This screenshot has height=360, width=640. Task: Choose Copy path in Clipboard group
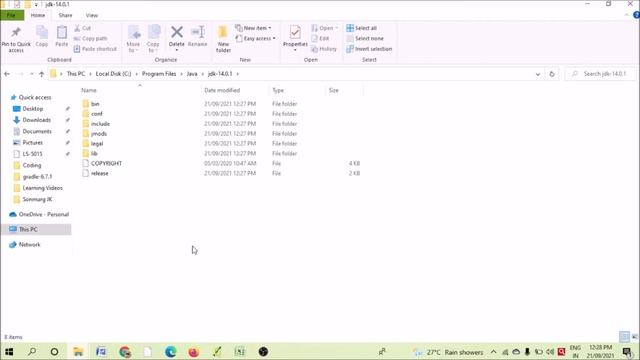[x=91, y=38]
